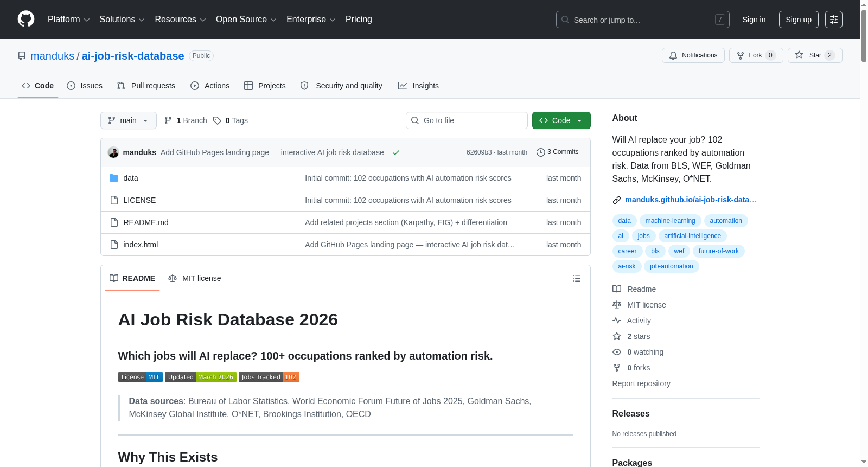Expand the Open Source menu
The height and width of the screenshot is (467, 868).
pyautogui.click(x=246, y=20)
